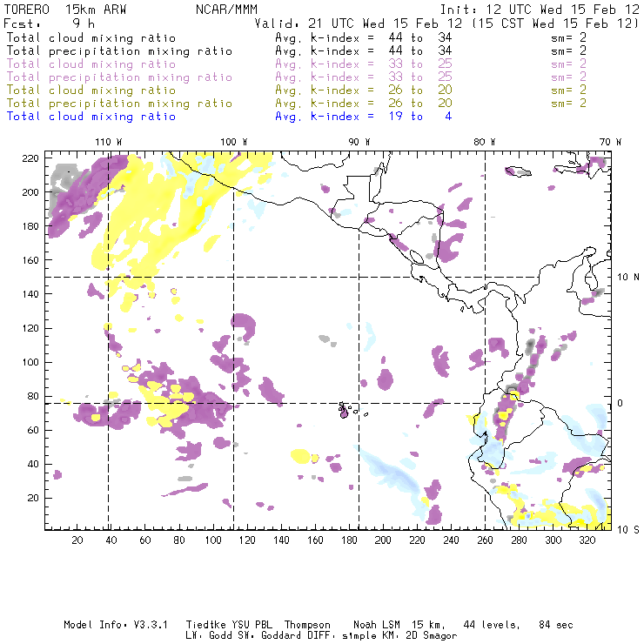Click the 'Fcst: 9 h' forecast hour text
The image size is (644, 644).
click(x=50, y=23)
